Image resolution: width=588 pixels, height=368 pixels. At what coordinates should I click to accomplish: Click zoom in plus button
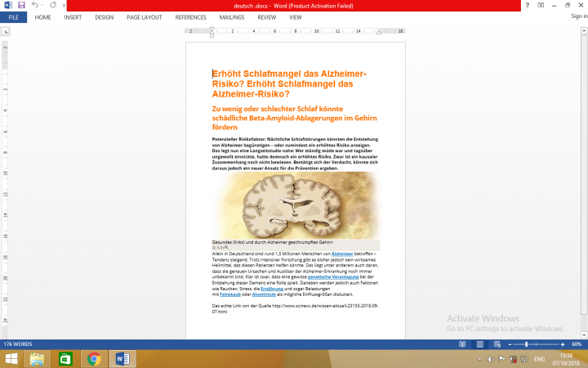click(x=563, y=344)
